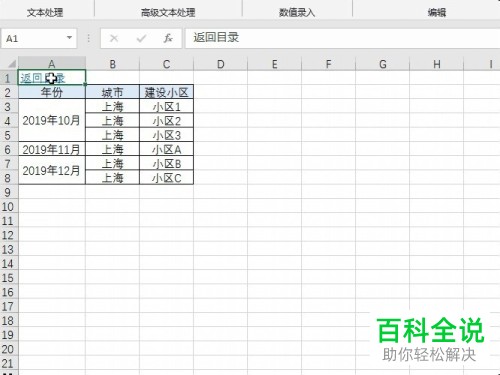Click cell 小区3
This screenshot has width=500, height=375.
click(x=166, y=135)
